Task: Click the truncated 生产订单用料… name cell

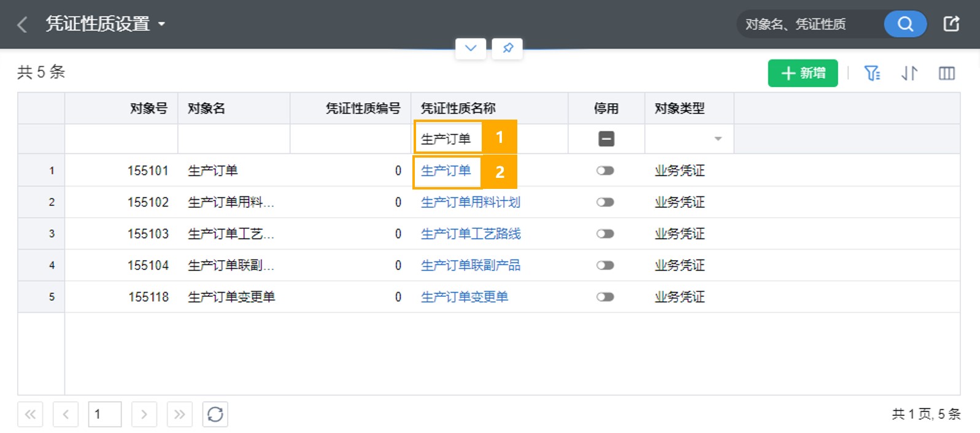Action: 234,202
